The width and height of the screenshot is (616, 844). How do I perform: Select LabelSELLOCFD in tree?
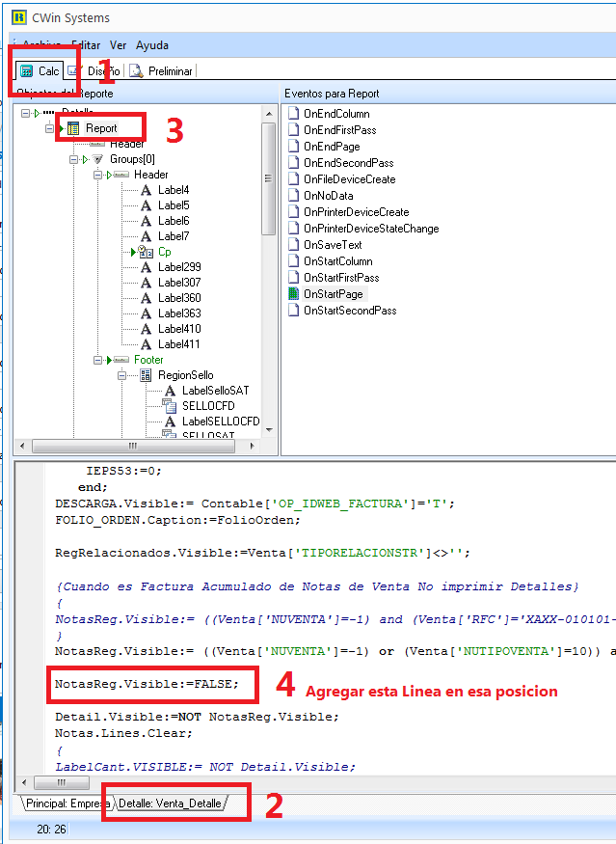point(221,421)
